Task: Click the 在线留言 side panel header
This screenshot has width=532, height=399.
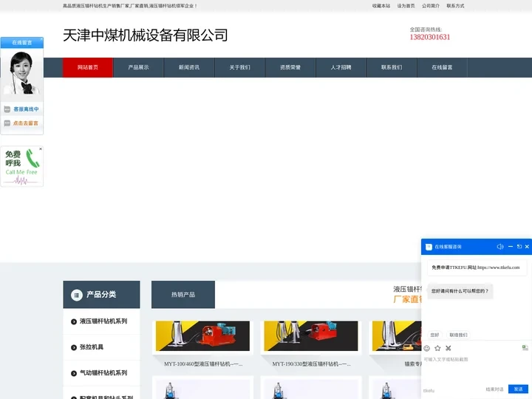Action: click(x=21, y=42)
